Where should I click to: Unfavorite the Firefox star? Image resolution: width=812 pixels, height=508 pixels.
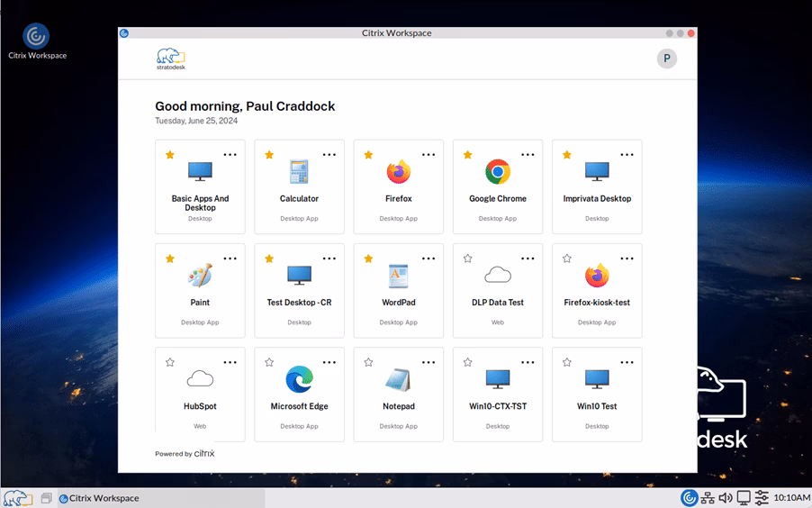(x=368, y=155)
